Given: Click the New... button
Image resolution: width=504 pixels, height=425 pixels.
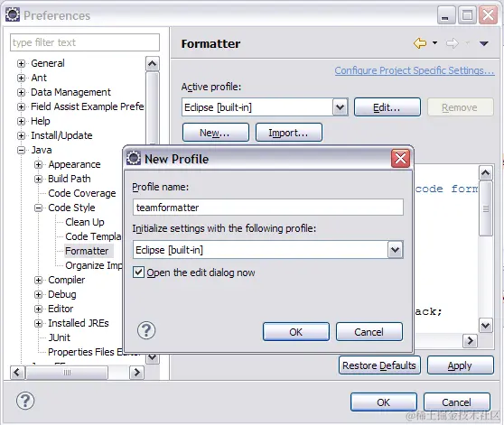Looking at the screenshot, I should click(x=215, y=133).
